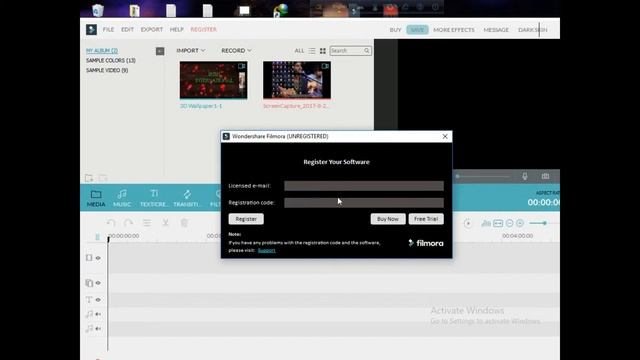Image resolution: width=640 pixels, height=360 pixels.
Task: Click the timeline zoom out minus icon
Action: [x=509, y=223]
